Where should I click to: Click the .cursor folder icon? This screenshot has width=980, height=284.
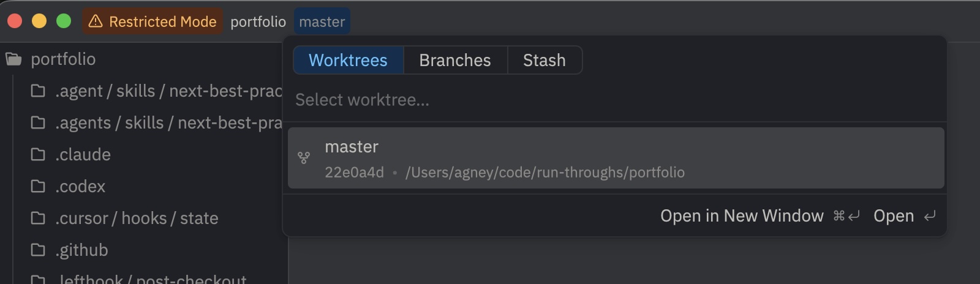pos(38,218)
